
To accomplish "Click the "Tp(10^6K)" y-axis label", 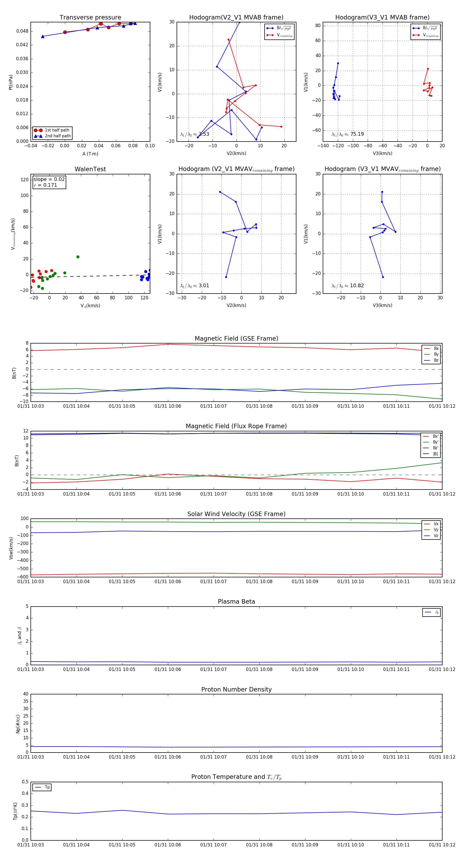I will (15, 811).
